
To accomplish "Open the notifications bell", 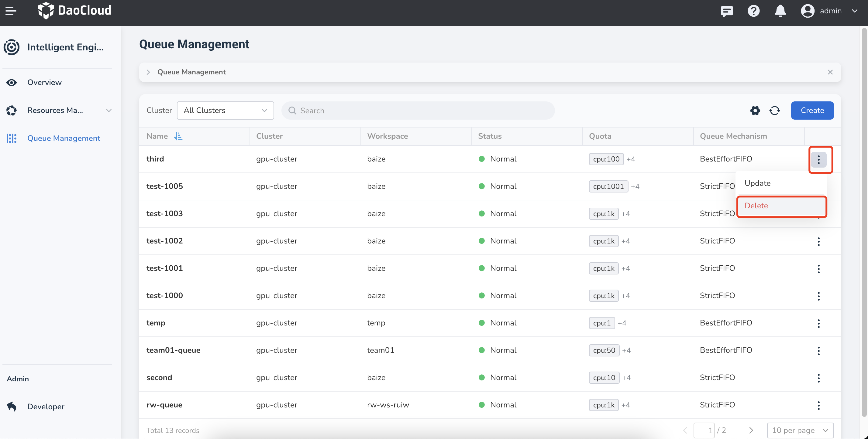I will click(x=780, y=11).
